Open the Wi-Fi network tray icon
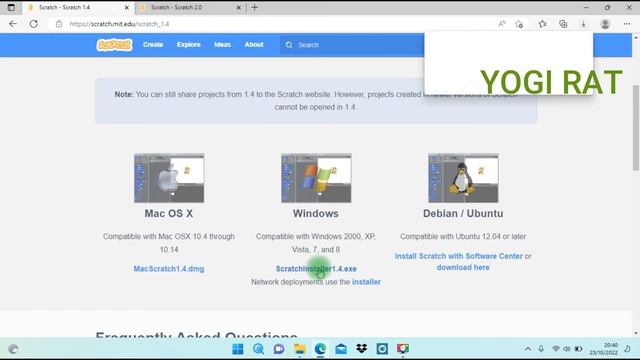640x360 pixels. [556, 349]
